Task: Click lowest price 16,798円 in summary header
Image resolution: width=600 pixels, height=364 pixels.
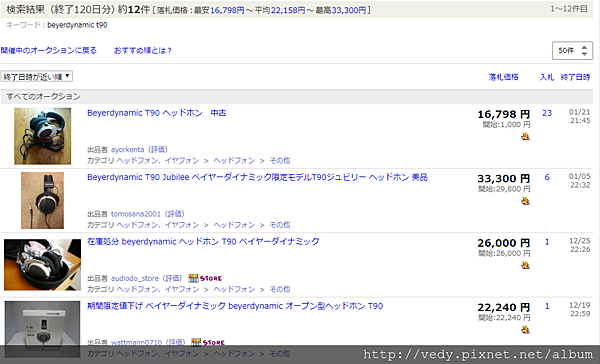Action: [227, 10]
